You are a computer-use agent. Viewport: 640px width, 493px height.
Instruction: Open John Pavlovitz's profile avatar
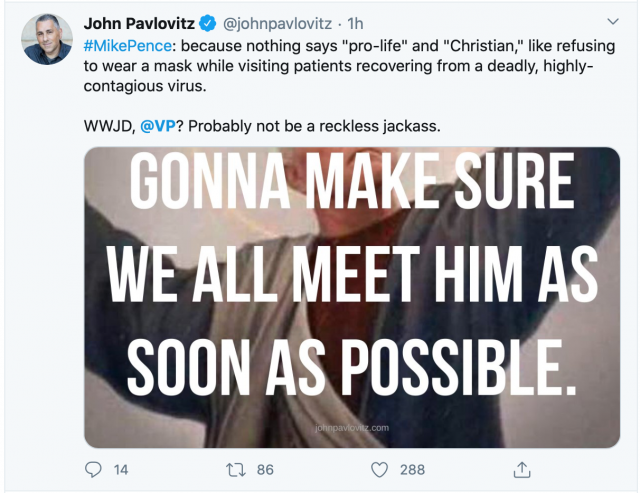(x=47, y=39)
